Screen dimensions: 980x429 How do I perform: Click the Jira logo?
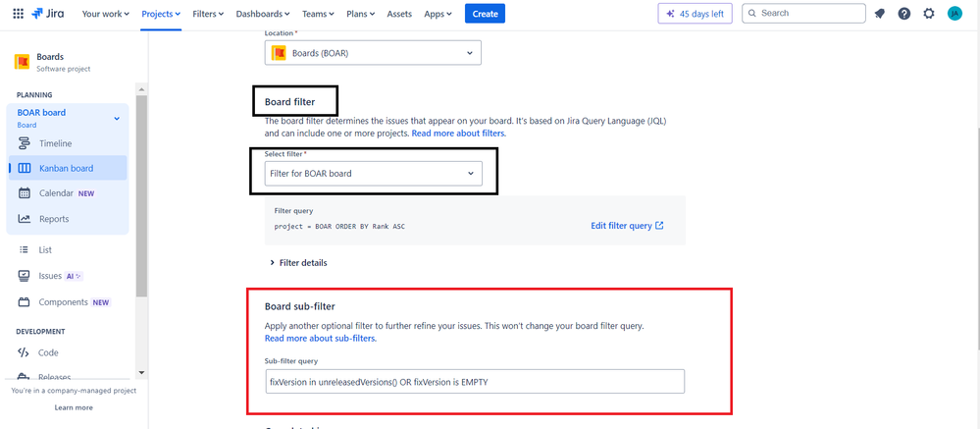point(47,13)
